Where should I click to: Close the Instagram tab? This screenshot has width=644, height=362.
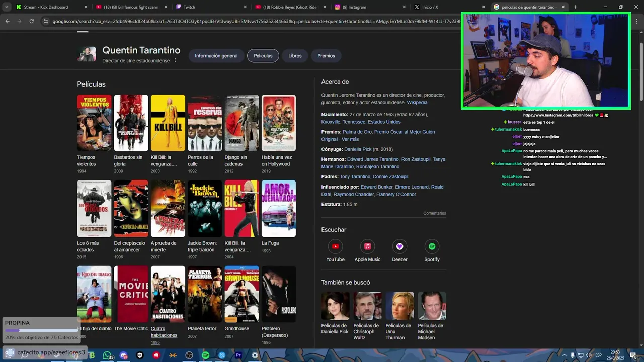click(404, 7)
